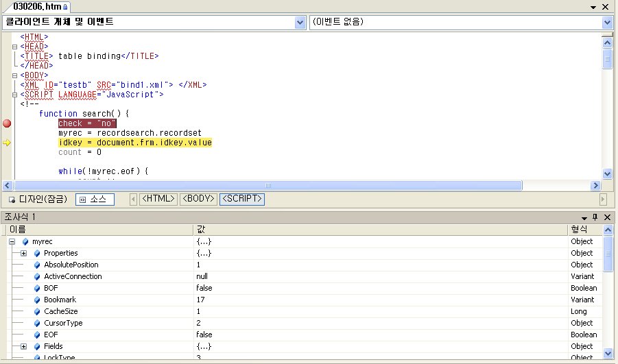Image resolution: width=618 pixels, height=364 pixels.
Task: Click the editor vertical scroll down arrow
Action: (x=607, y=173)
